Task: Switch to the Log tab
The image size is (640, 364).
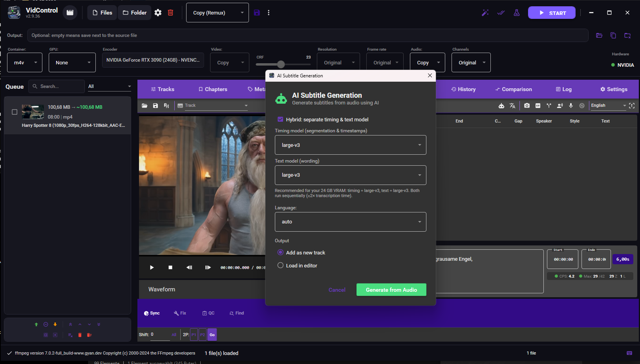Action: (564, 89)
